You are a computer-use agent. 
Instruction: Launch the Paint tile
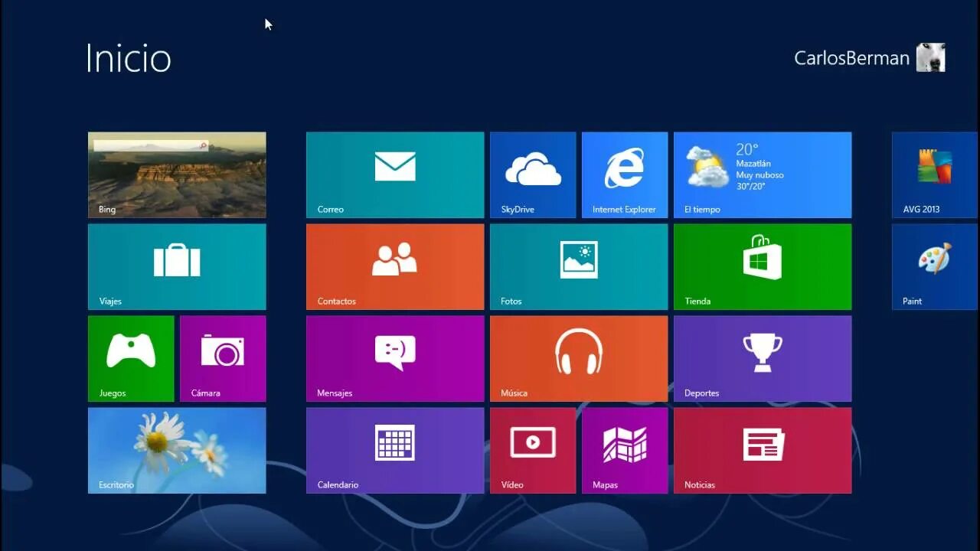pos(935,267)
